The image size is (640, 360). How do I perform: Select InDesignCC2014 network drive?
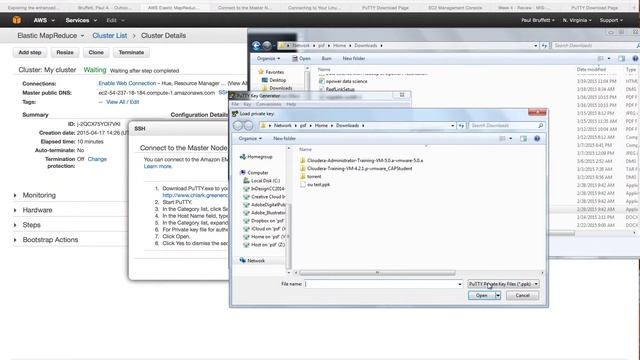tap(264, 189)
